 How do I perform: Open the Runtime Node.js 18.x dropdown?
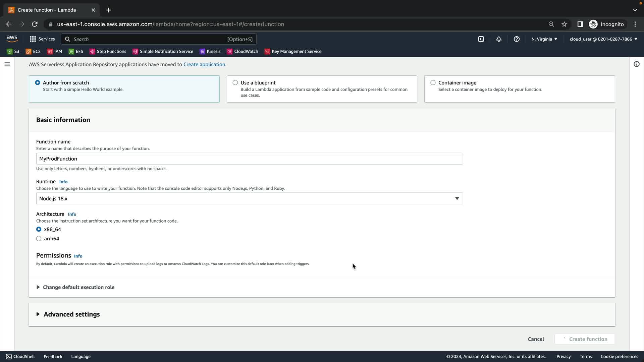click(249, 198)
